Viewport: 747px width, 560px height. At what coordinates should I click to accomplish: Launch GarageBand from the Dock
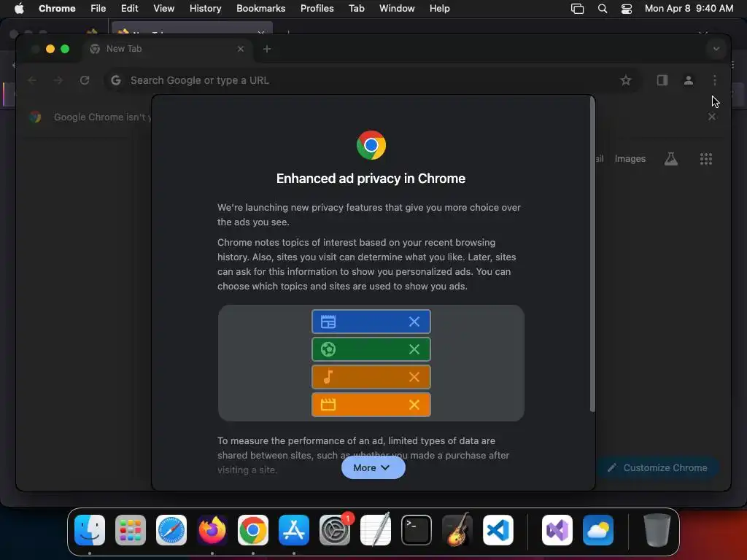click(x=457, y=530)
